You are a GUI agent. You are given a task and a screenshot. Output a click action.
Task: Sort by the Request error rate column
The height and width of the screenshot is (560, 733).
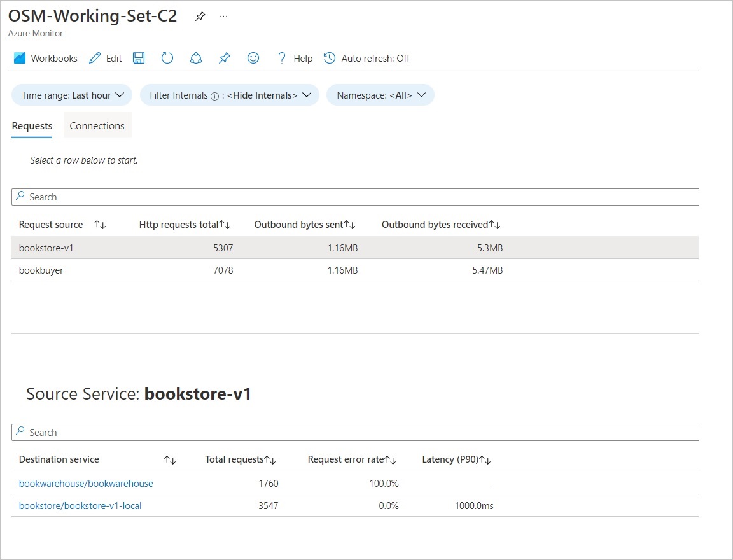point(351,459)
